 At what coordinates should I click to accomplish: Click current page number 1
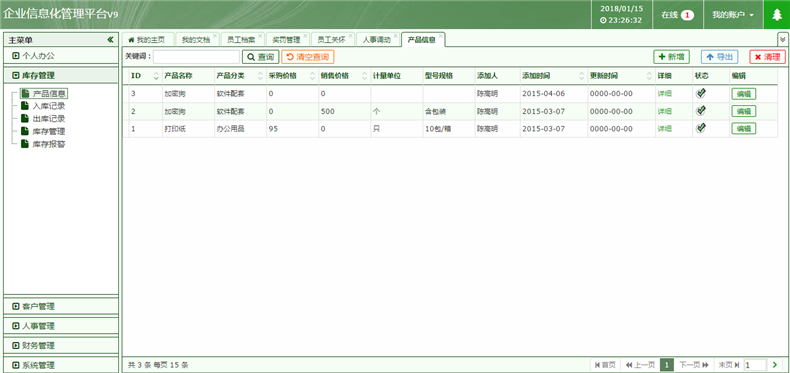coord(667,364)
